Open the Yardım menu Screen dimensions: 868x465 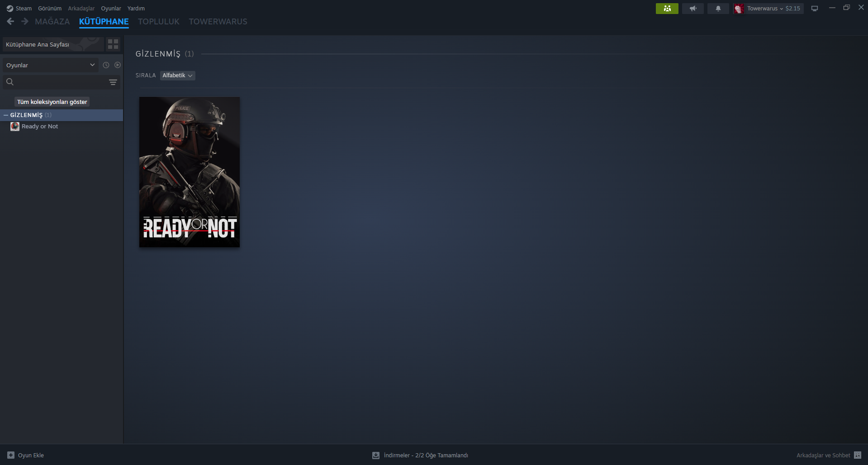[136, 9]
